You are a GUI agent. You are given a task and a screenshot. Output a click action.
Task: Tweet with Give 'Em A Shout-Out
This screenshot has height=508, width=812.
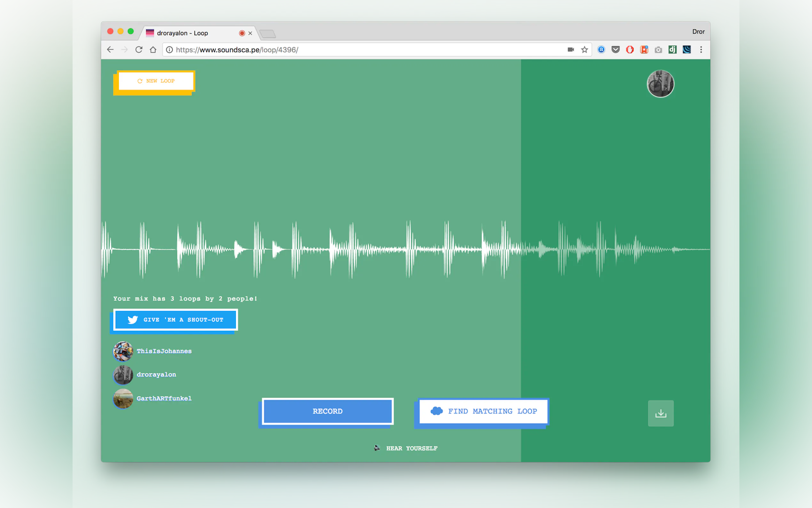click(175, 320)
